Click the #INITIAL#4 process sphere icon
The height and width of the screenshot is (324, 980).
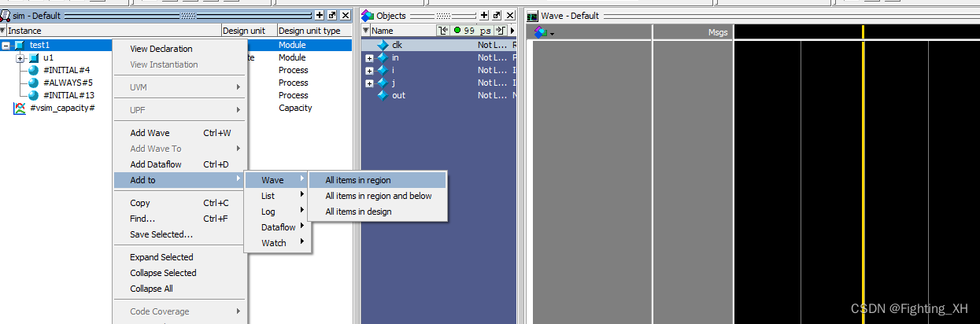34,70
